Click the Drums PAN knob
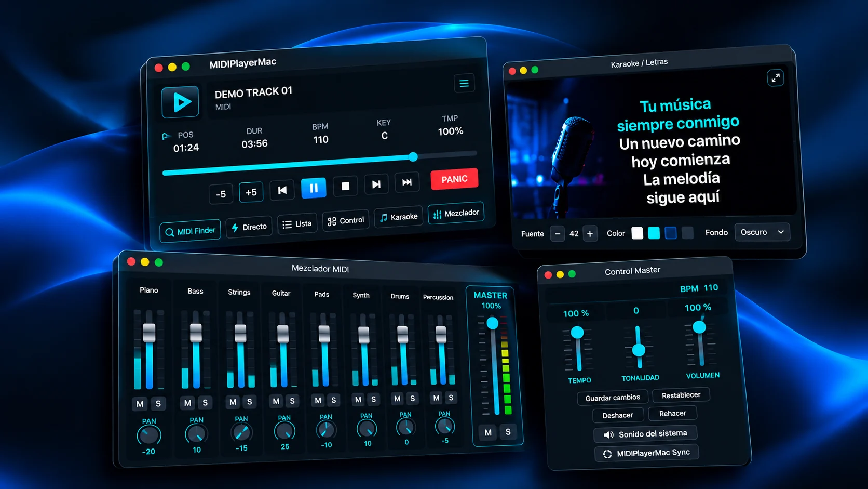The width and height of the screenshot is (868, 489). [x=405, y=427]
